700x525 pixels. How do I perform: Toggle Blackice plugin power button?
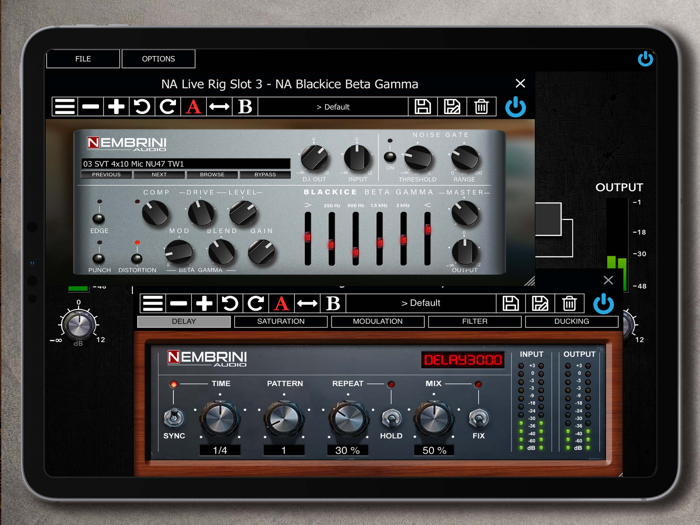pos(516,107)
